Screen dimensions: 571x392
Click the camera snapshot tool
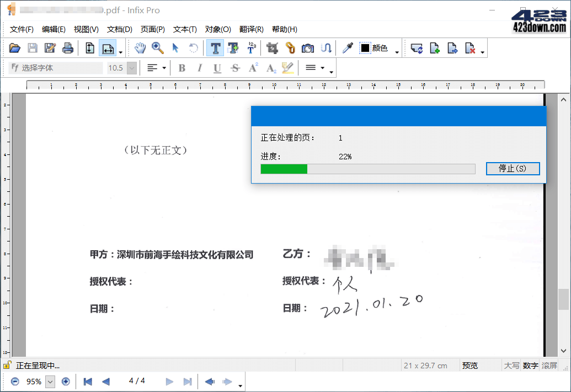307,48
